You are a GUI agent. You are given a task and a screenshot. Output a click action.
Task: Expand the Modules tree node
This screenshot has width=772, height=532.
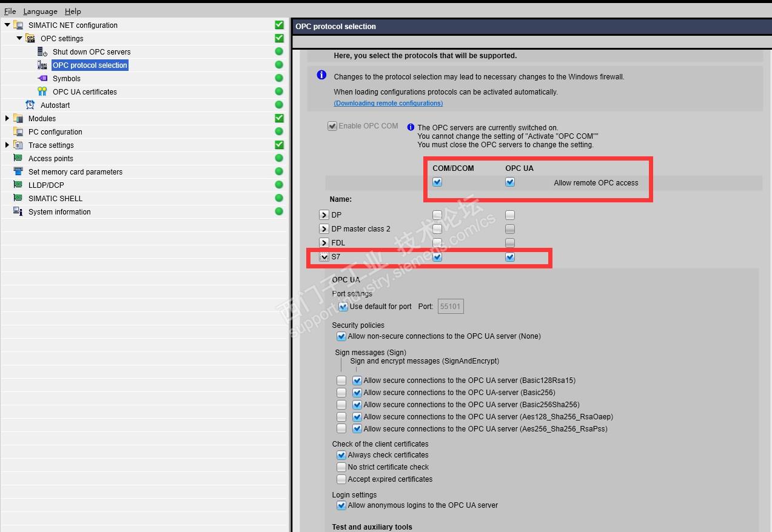7,118
